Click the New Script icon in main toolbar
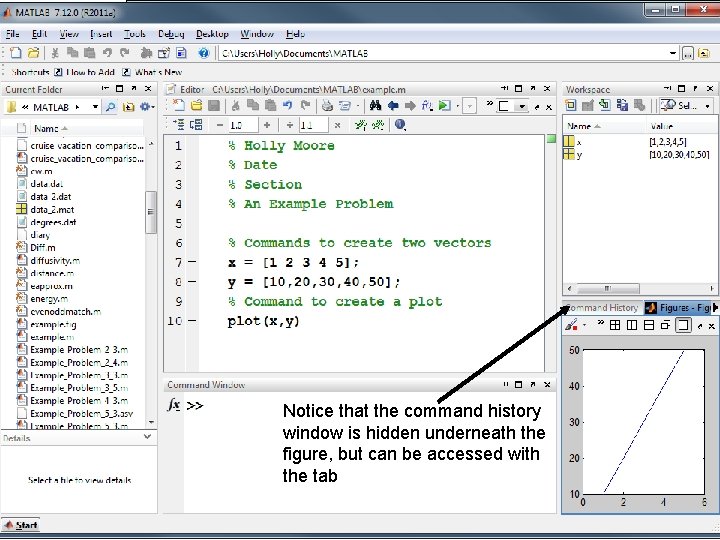This screenshot has width=720, height=540. click(x=16, y=53)
